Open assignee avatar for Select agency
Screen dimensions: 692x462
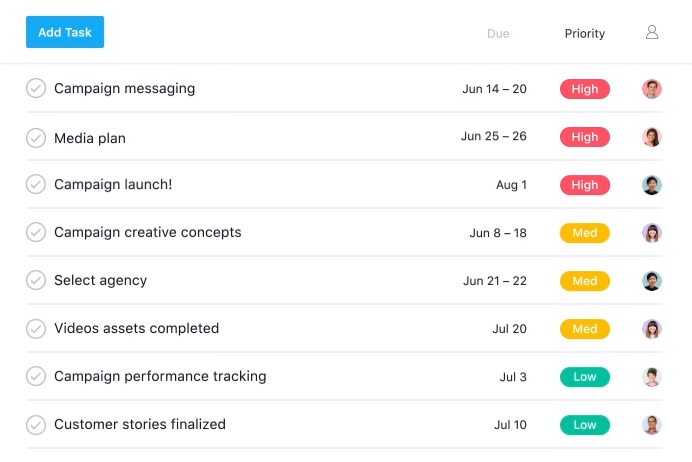coord(651,281)
